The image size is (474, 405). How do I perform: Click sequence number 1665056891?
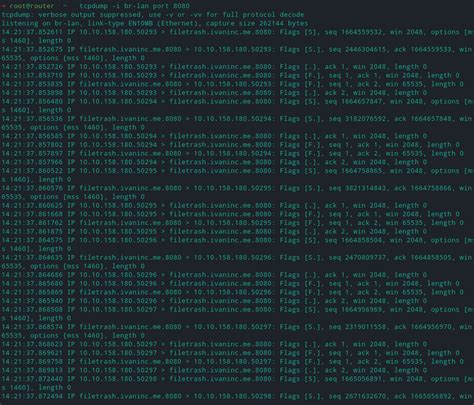361,379
